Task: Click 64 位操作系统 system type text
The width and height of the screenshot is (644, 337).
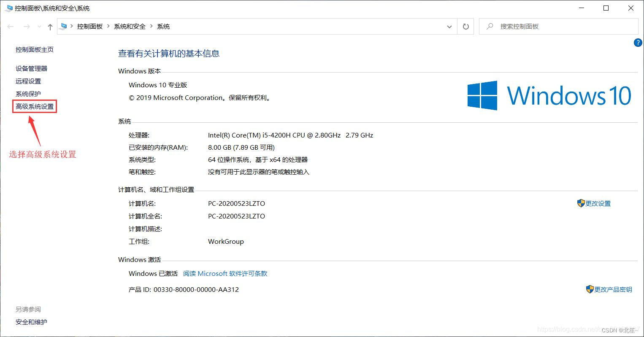Action: [258, 159]
